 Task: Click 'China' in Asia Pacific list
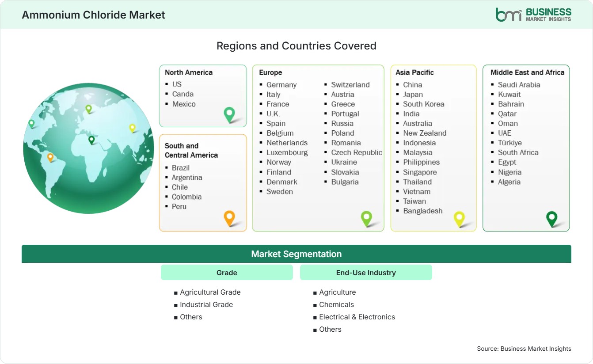point(413,84)
